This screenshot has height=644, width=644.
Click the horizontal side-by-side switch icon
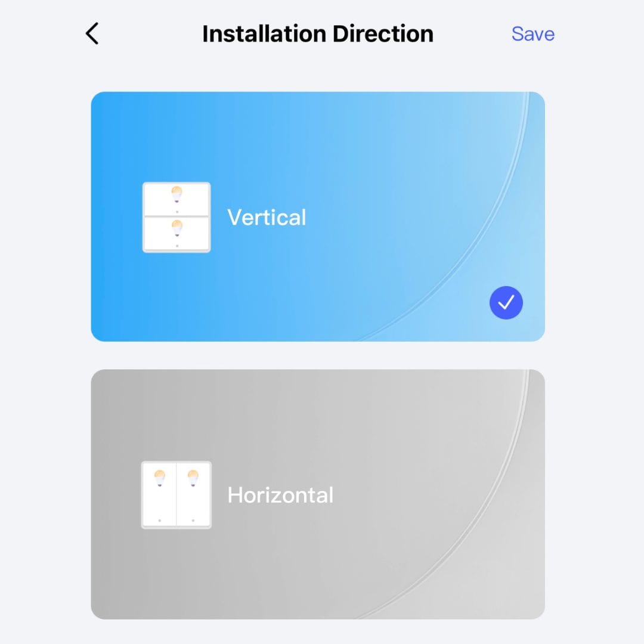point(177,495)
